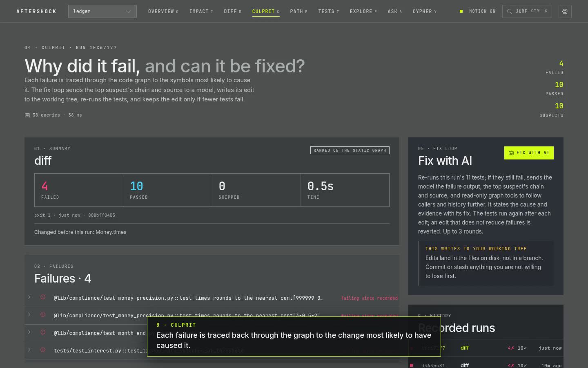The height and width of the screenshot is (368, 588).
Task: Go to the Overview tab
Action: pyautogui.click(x=163, y=11)
